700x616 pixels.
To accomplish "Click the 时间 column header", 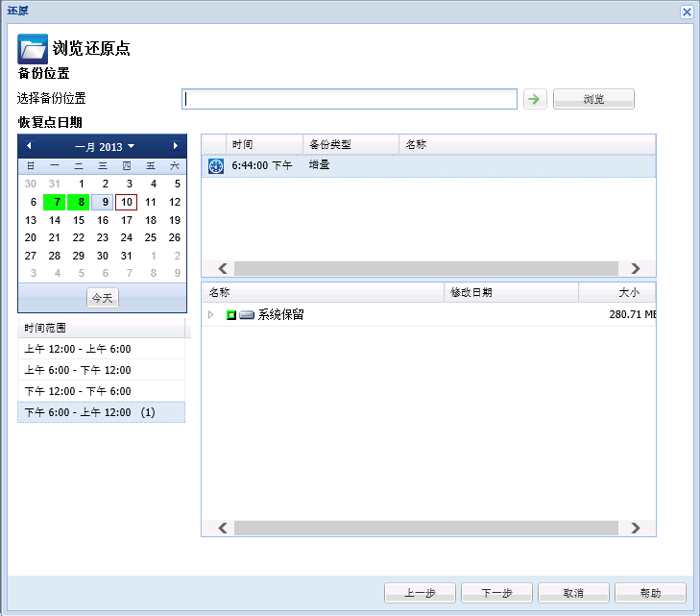I will 265,144.
